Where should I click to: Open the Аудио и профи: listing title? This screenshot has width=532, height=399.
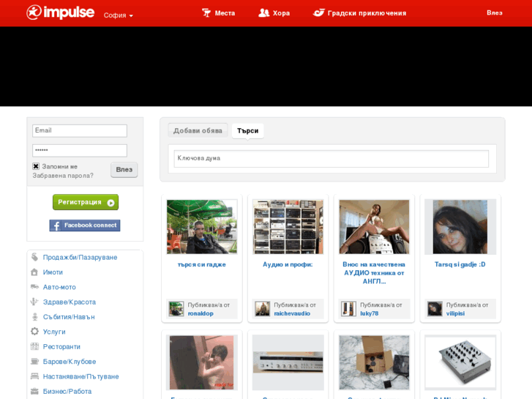(288, 264)
